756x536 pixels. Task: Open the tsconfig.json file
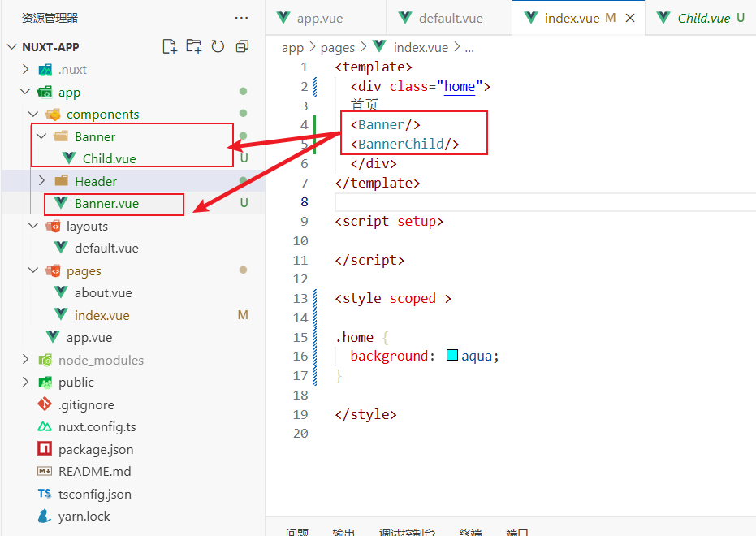95,494
